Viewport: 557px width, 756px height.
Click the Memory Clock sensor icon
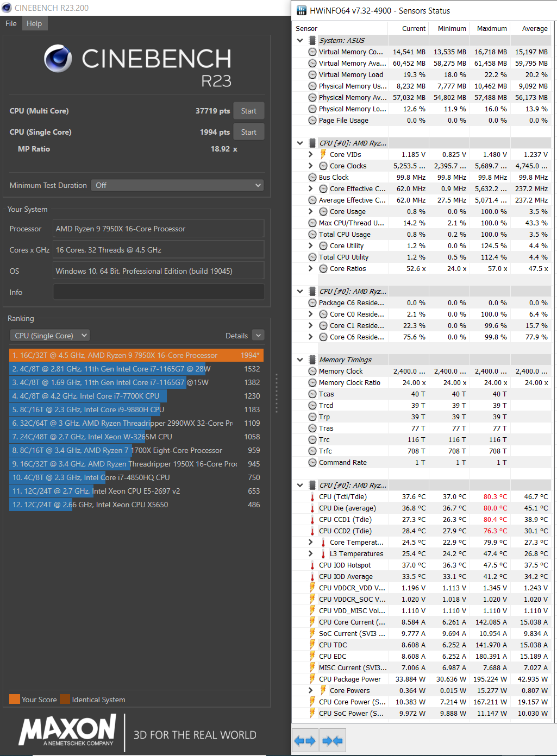pos(312,371)
